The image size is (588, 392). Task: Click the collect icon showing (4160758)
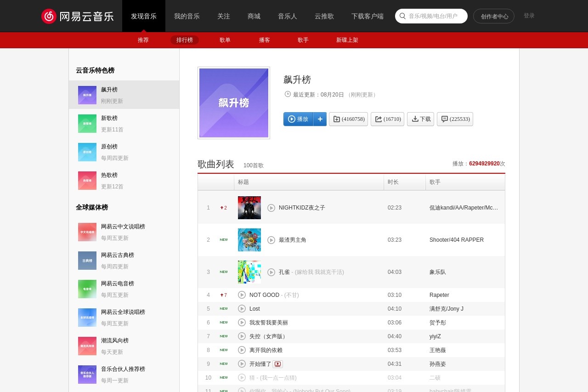pyautogui.click(x=348, y=119)
